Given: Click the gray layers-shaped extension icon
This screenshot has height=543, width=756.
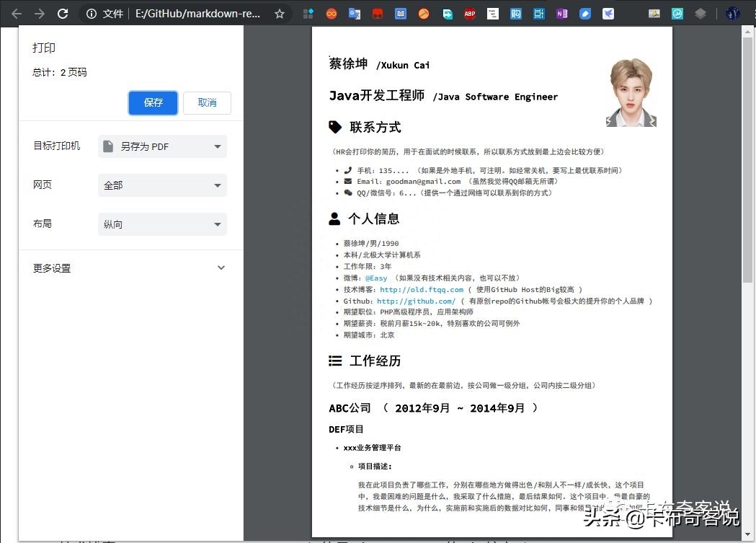Looking at the screenshot, I should 700,13.
